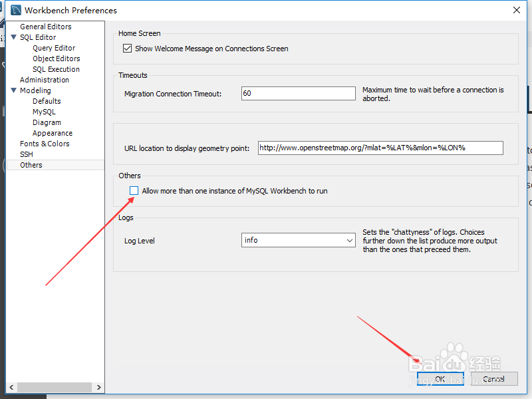Select General Editors in preferences tree
The height and width of the screenshot is (399, 532).
(46, 27)
